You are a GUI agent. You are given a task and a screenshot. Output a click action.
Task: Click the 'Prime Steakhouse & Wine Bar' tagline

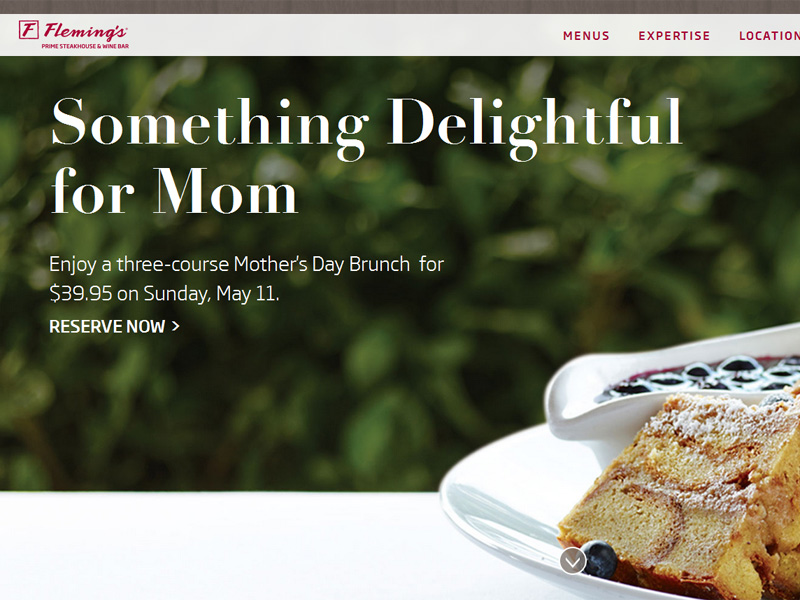point(84,46)
